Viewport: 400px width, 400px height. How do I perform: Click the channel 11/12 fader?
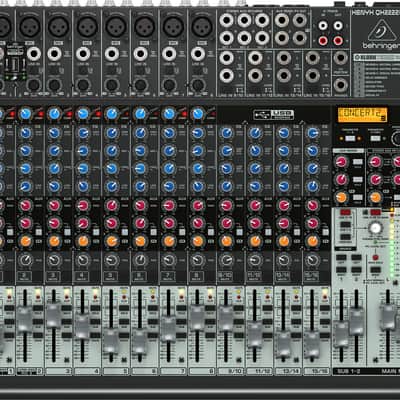[254, 334]
